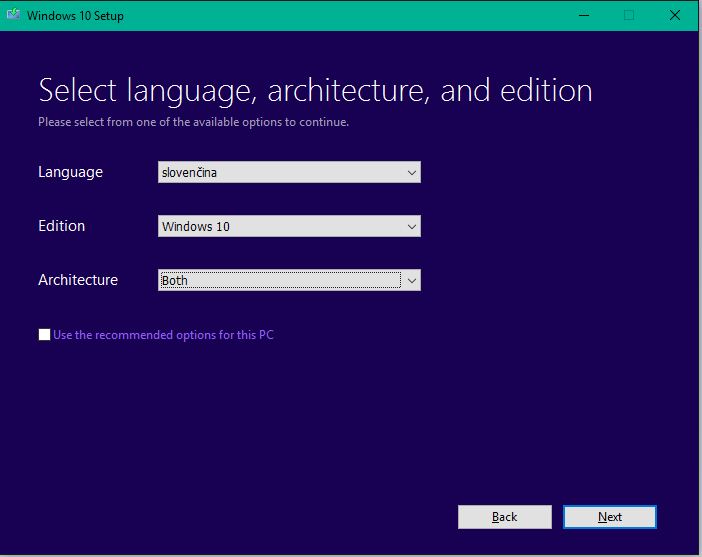Click the 'Select language, architecture, and edition' heading
702x557 pixels.
pos(315,91)
